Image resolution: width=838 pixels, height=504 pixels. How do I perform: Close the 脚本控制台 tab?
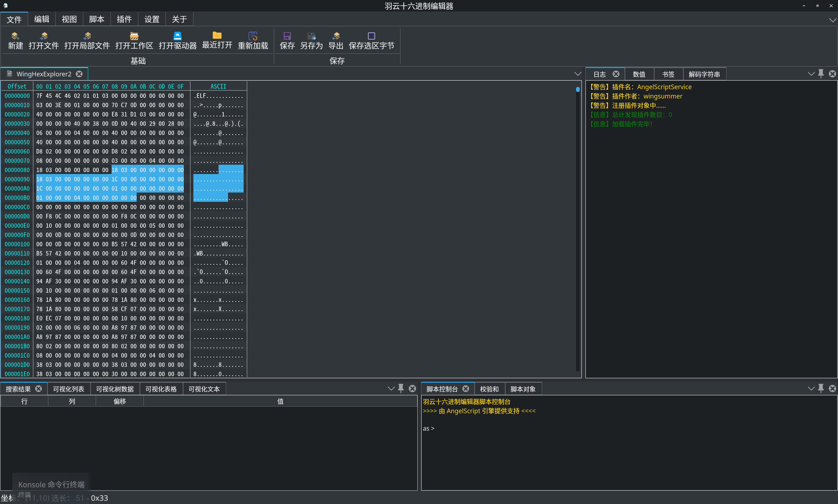pyautogui.click(x=466, y=389)
